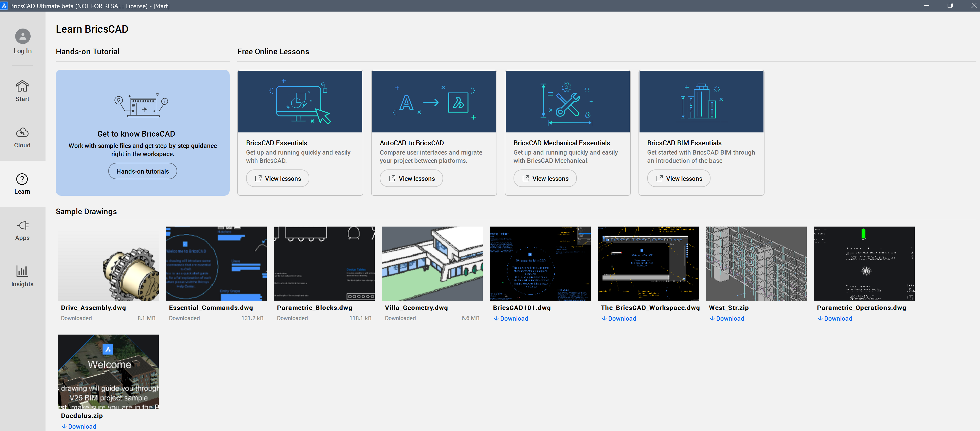Open the Insights chart icon

tap(22, 271)
